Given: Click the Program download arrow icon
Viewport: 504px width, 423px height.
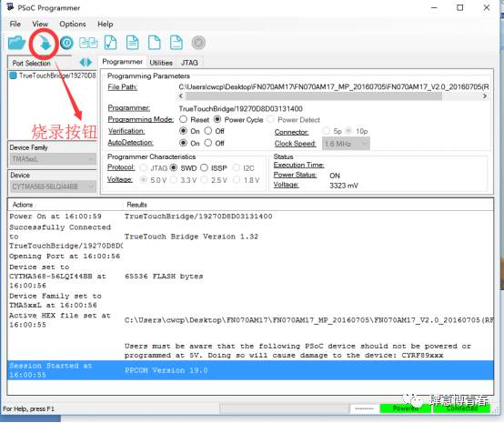Looking at the screenshot, I should tap(45, 43).
